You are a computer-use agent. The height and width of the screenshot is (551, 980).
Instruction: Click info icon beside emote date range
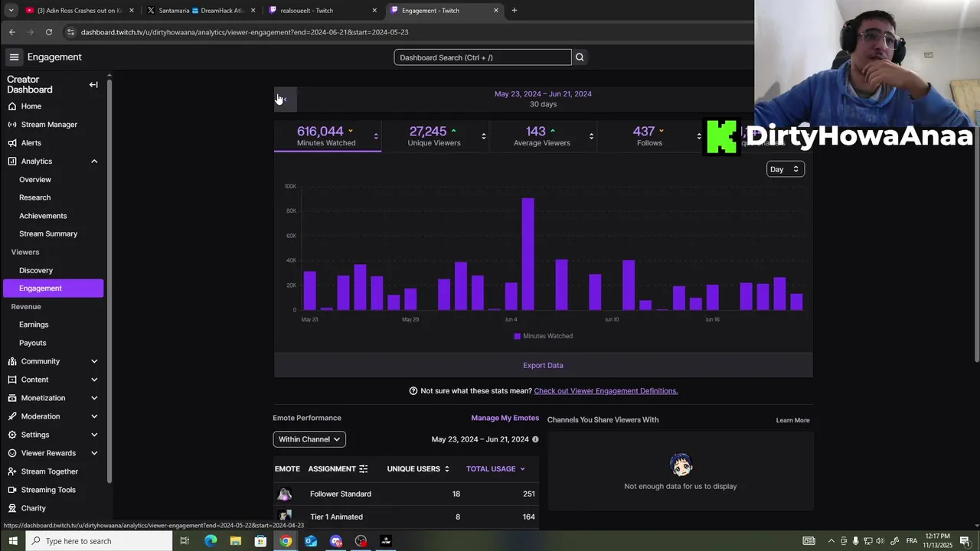click(x=535, y=439)
